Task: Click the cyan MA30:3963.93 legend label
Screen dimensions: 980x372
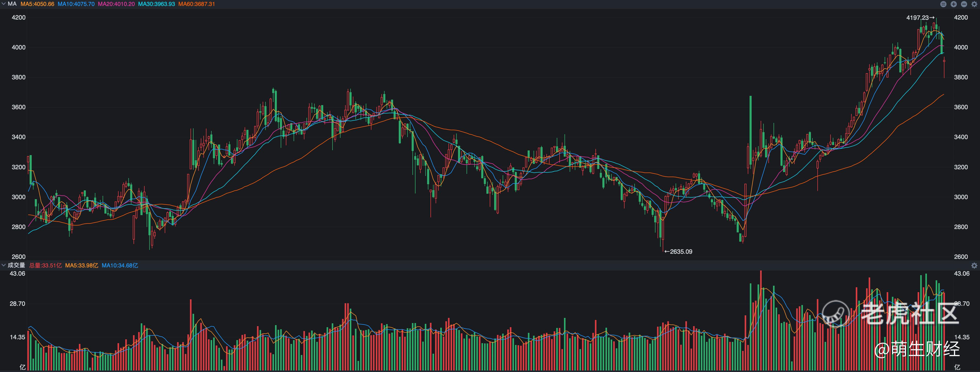Action: 156,4
